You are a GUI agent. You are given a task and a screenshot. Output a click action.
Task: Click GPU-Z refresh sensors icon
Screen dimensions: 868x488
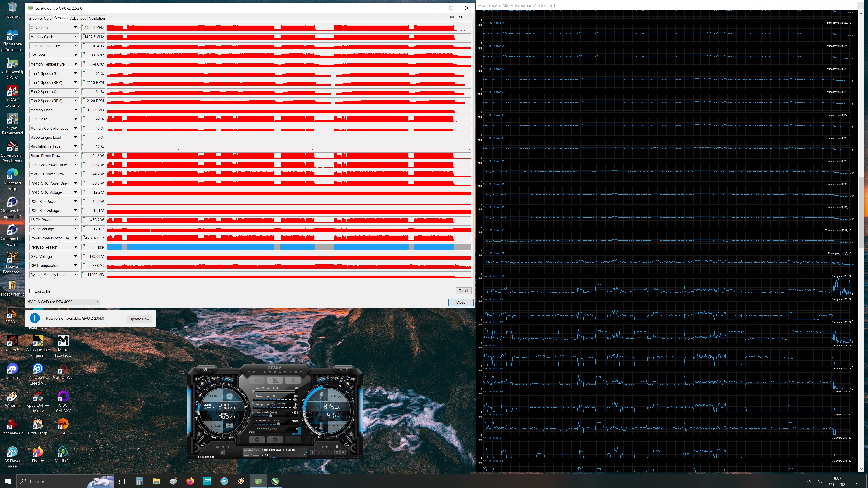pos(460,17)
